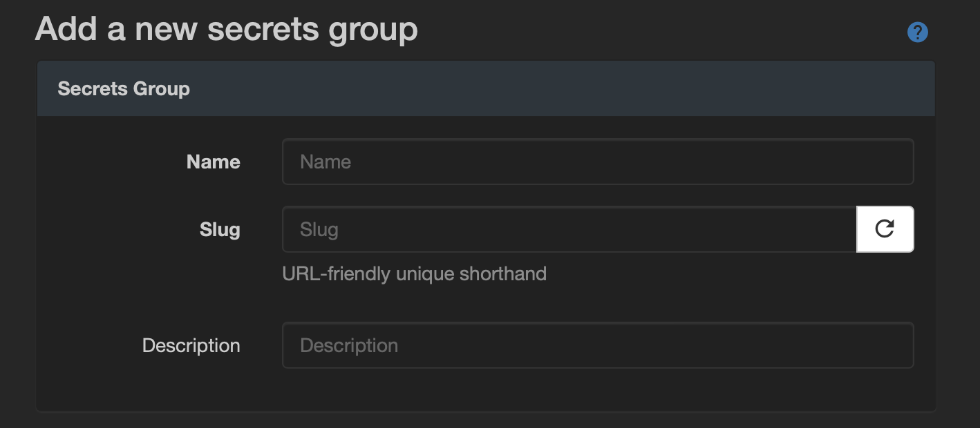Click the bold "Name" field label
This screenshot has height=428, width=980.
click(x=213, y=162)
